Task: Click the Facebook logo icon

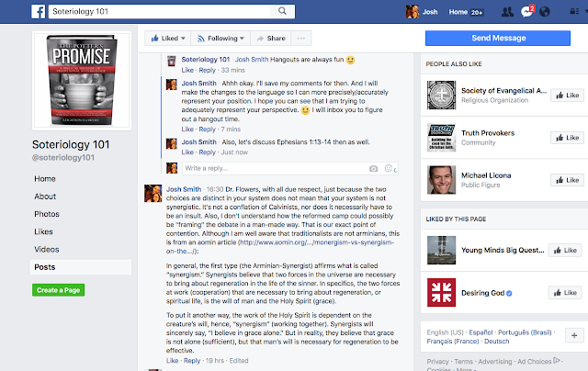Action: [39, 12]
